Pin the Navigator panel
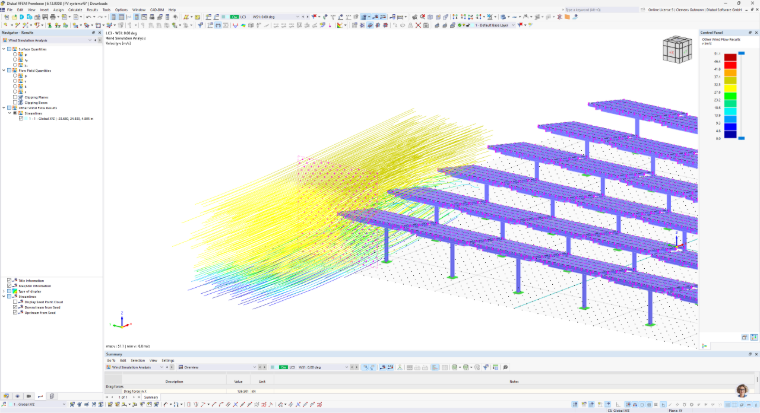760x413 pixels. (x=94, y=32)
